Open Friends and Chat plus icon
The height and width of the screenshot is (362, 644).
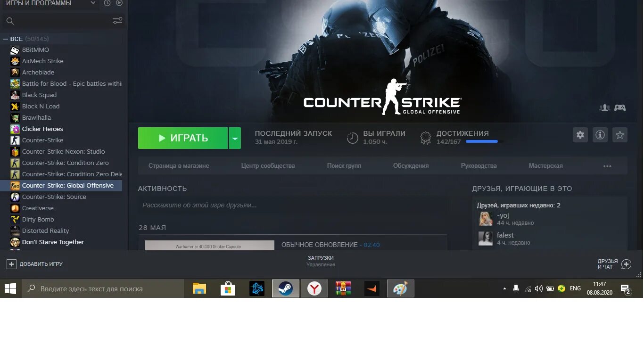coord(626,264)
